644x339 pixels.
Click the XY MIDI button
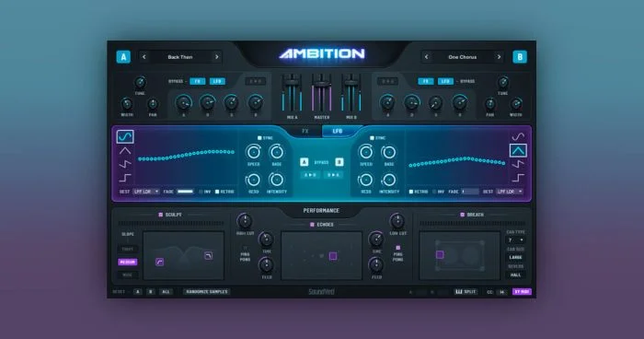coord(522,292)
